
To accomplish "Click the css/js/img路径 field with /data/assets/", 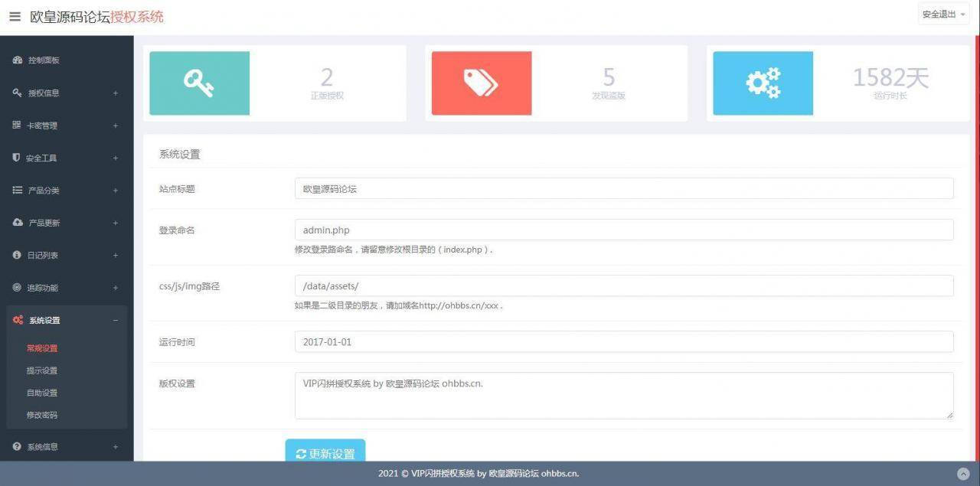I will pyautogui.click(x=624, y=285).
